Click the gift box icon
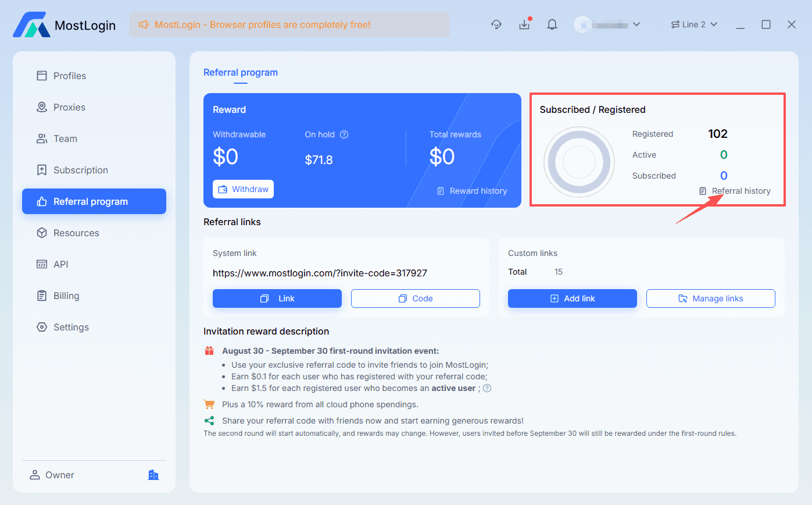 click(209, 351)
